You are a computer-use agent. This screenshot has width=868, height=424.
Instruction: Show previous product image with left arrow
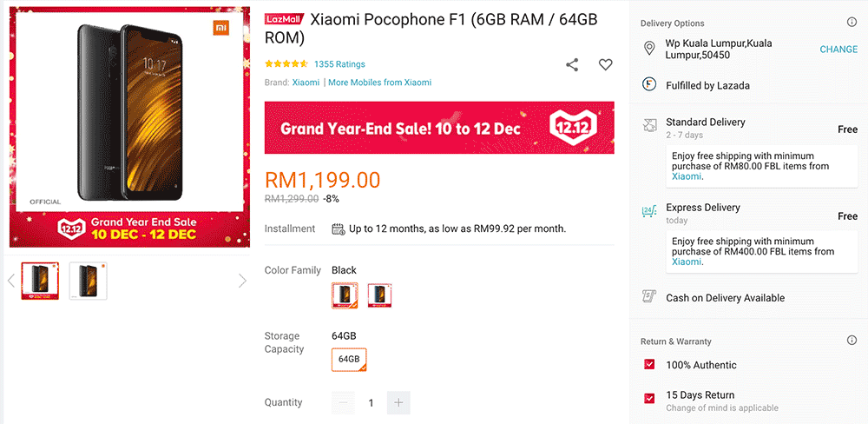coord(11,281)
